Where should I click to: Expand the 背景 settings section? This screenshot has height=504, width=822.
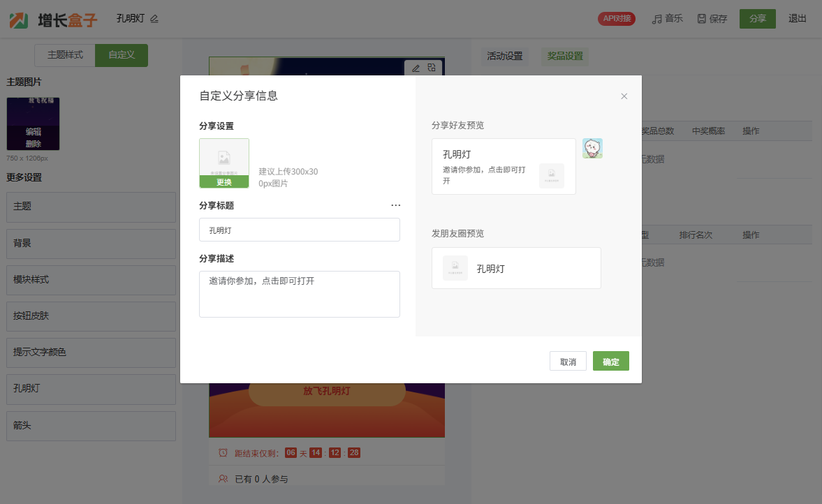[x=91, y=244]
